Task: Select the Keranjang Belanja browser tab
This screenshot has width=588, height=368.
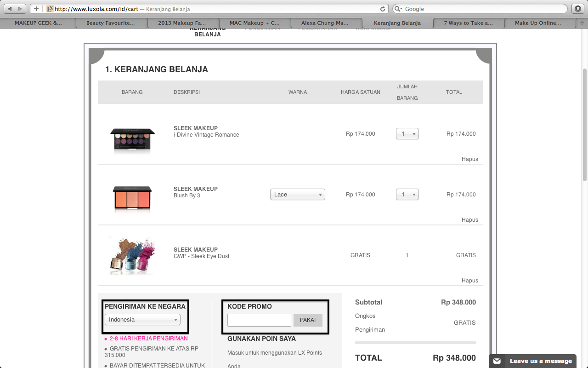Action: click(397, 23)
